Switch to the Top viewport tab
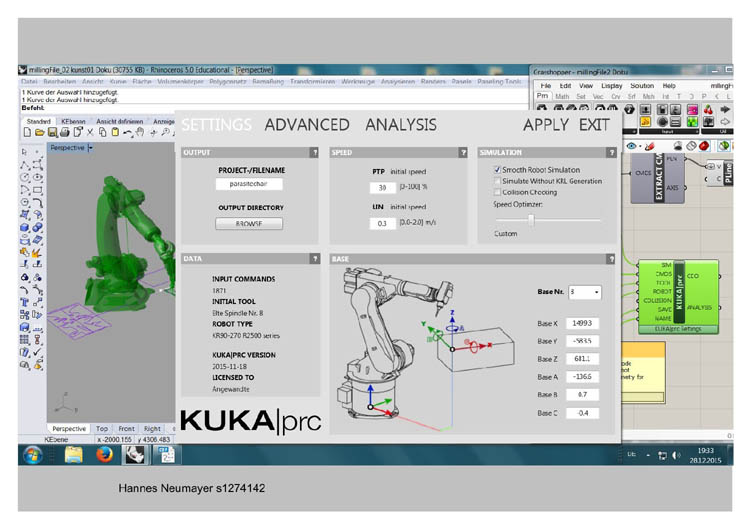Screen dimensions: 750x529 tap(102, 429)
